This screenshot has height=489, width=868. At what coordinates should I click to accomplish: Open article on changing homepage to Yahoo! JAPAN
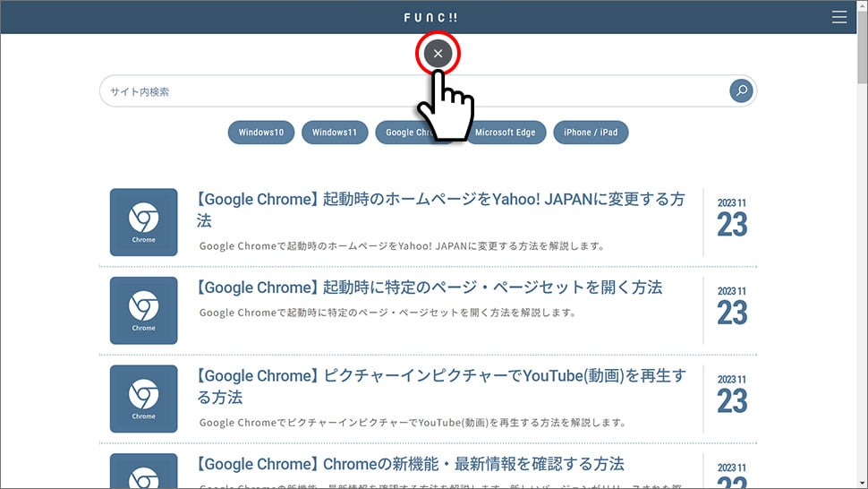[440, 210]
